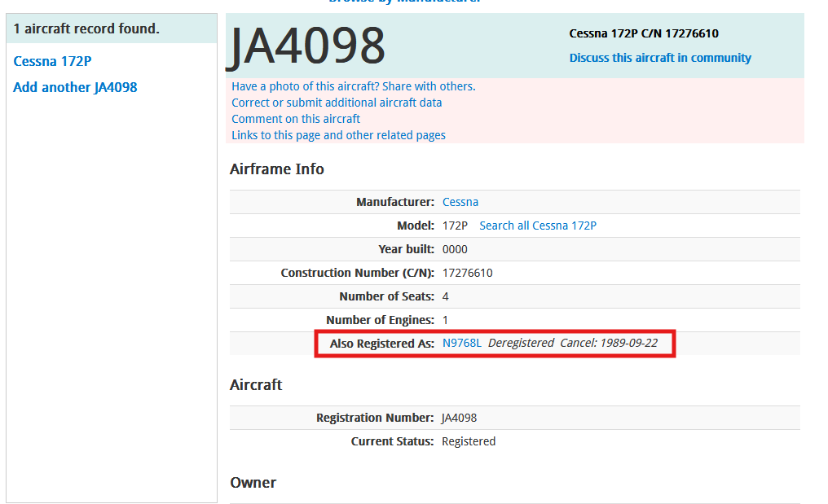Click the Cessna 172P C/N 17276610 header text
The height and width of the screenshot is (504, 828).
(x=643, y=34)
